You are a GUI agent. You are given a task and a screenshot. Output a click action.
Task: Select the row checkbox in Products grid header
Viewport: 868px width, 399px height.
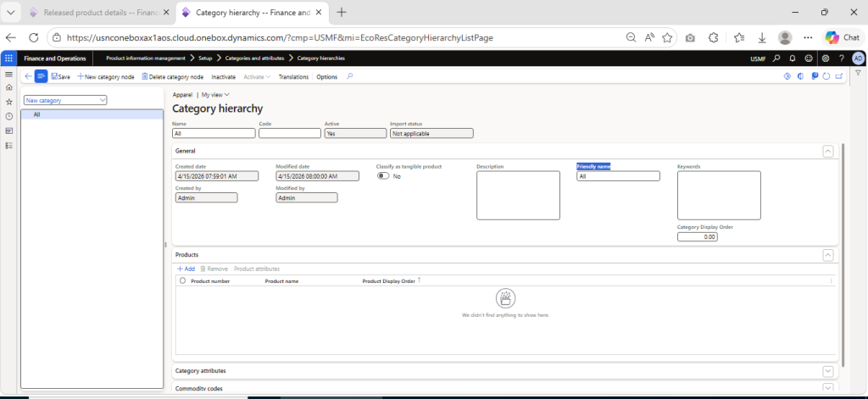181,280
